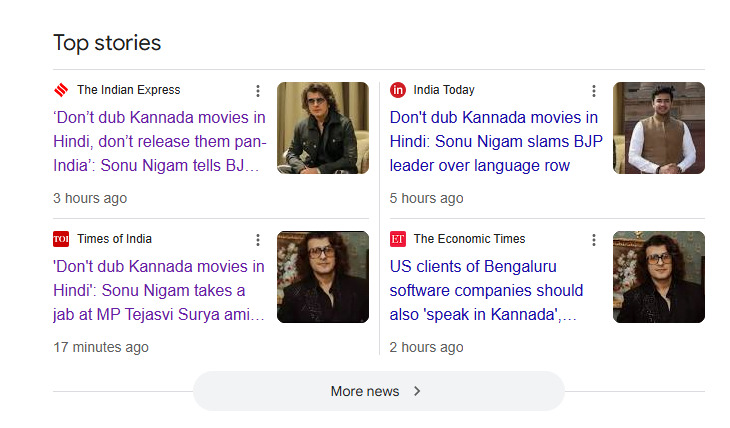Click the More news button

[378, 391]
